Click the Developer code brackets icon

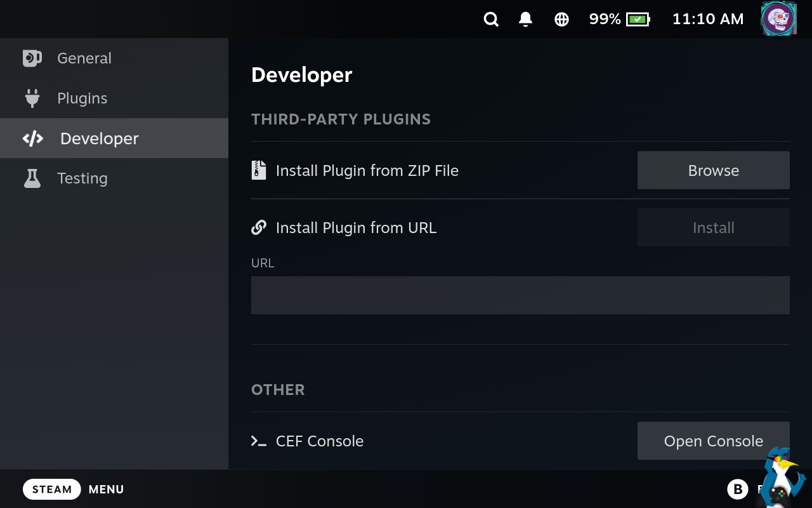coord(33,138)
